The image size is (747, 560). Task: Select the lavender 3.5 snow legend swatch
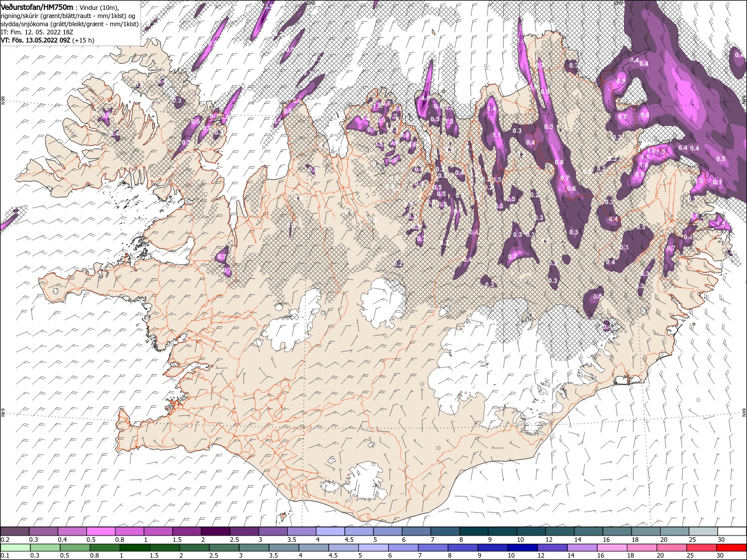[x=302, y=531]
